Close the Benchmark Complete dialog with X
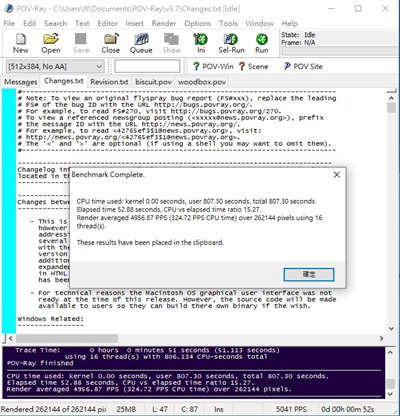This screenshot has width=400, height=416. click(x=337, y=175)
